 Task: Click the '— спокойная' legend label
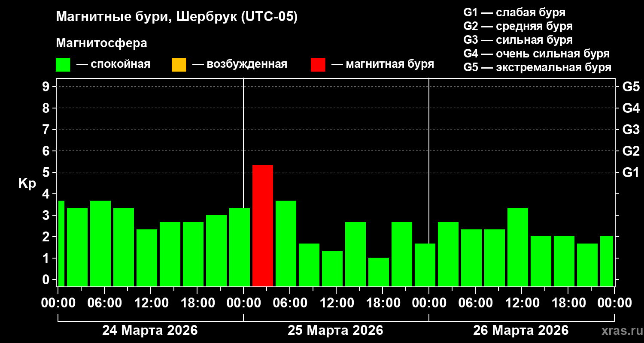(113, 64)
